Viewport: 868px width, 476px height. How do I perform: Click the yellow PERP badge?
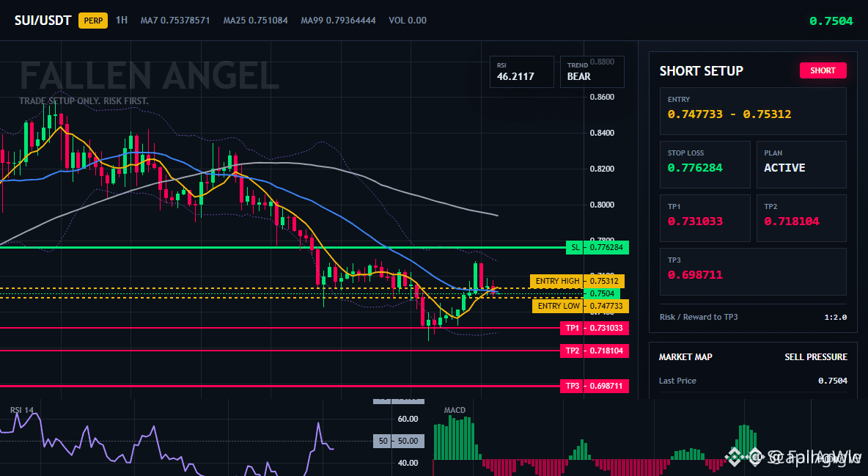[x=93, y=21]
